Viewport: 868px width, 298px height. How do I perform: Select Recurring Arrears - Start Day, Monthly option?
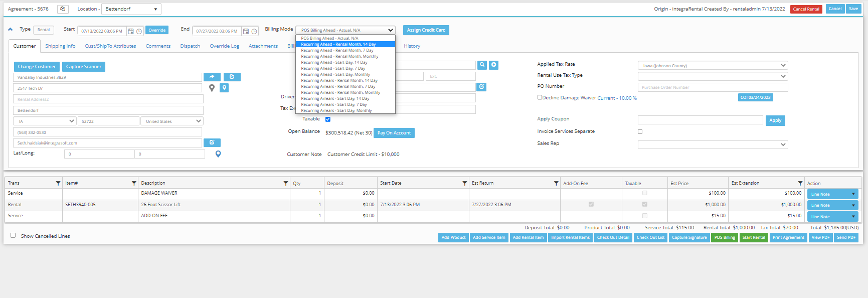pyautogui.click(x=336, y=110)
